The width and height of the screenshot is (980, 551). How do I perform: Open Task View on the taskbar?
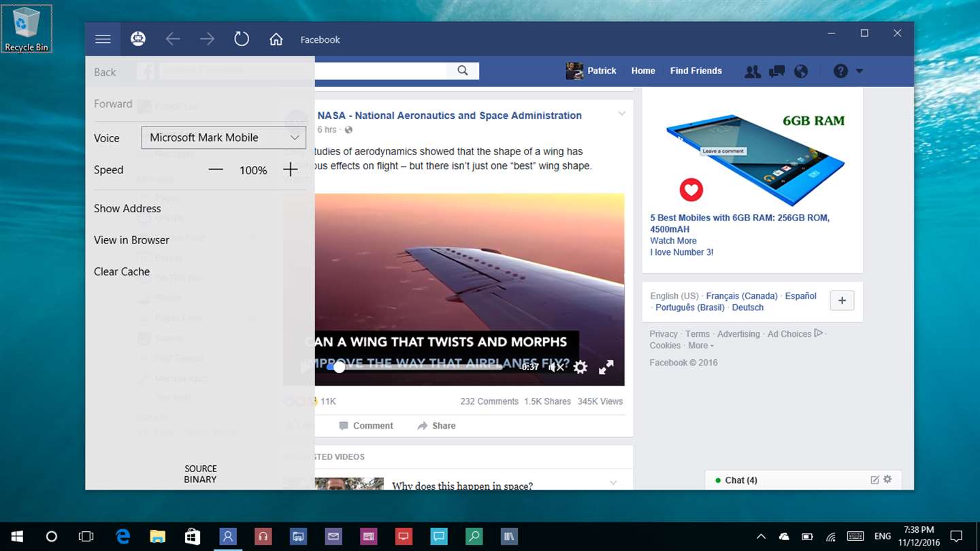pyautogui.click(x=86, y=537)
